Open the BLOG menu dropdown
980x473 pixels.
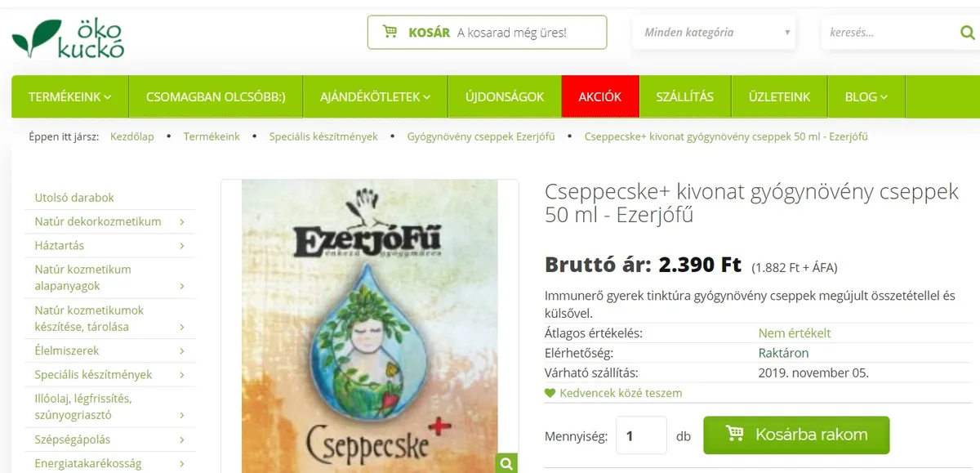pyautogui.click(x=866, y=96)
